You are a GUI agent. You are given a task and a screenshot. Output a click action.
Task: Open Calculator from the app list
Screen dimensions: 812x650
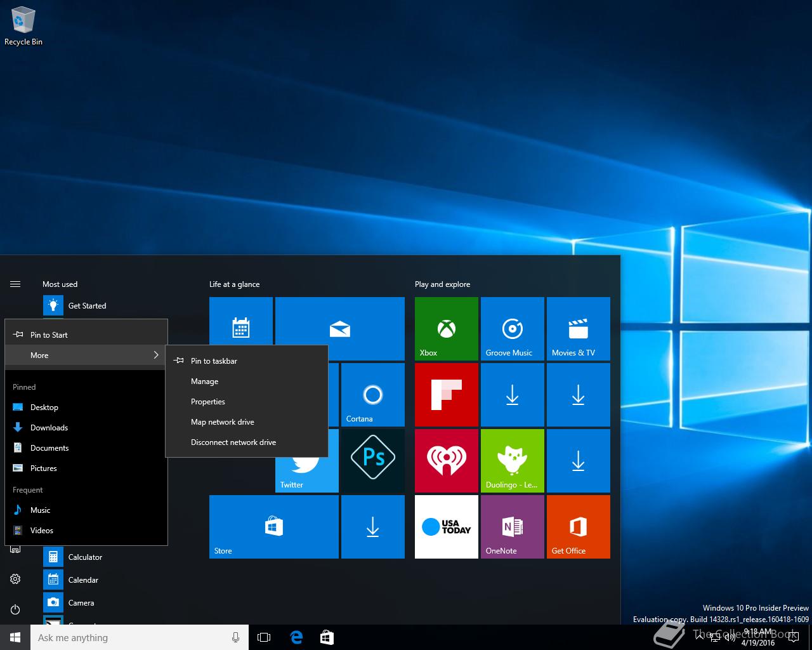pos(105,557)
